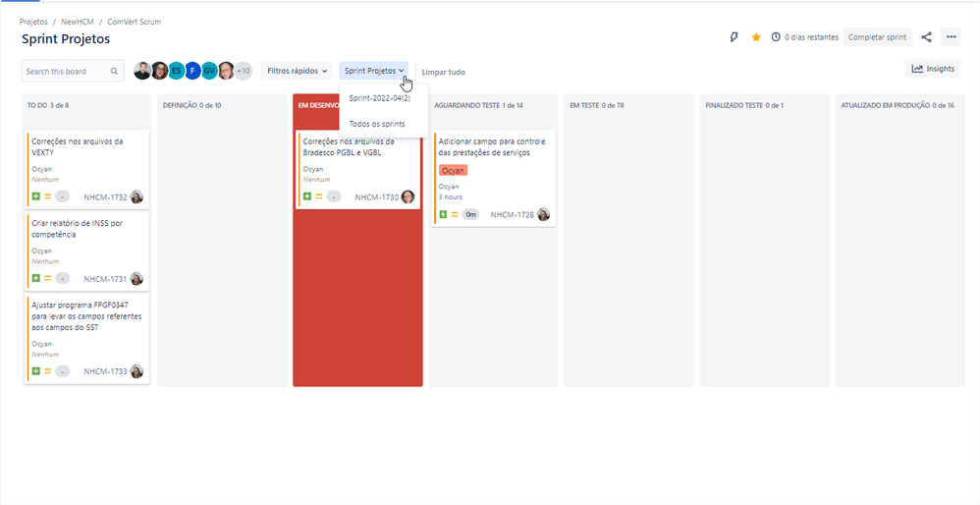The height and width of the screenshot is (505, 980).
Task: Open card Adicionar campo para controle das prestações
Action: [x=494, y=178]
